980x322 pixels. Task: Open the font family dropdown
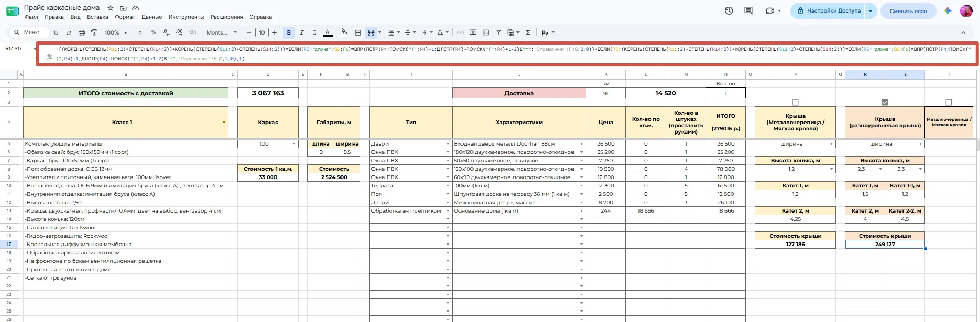pyautogui.click(x=222, y=32)
